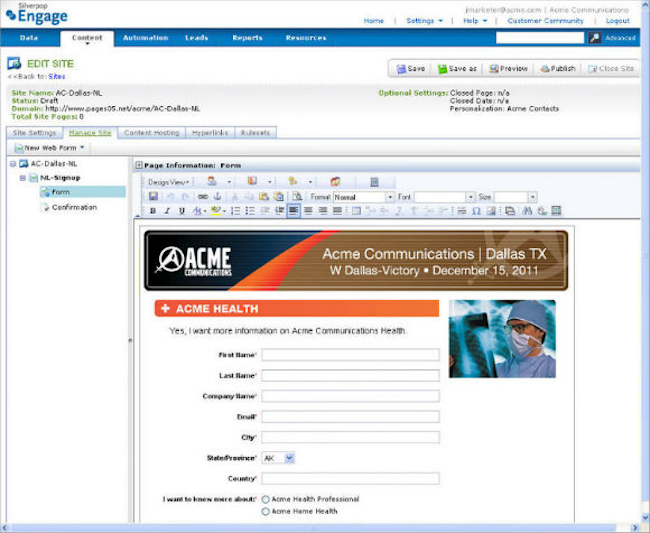Click the Bold formatting icon

pyautogui.click(x=153, y=211)
